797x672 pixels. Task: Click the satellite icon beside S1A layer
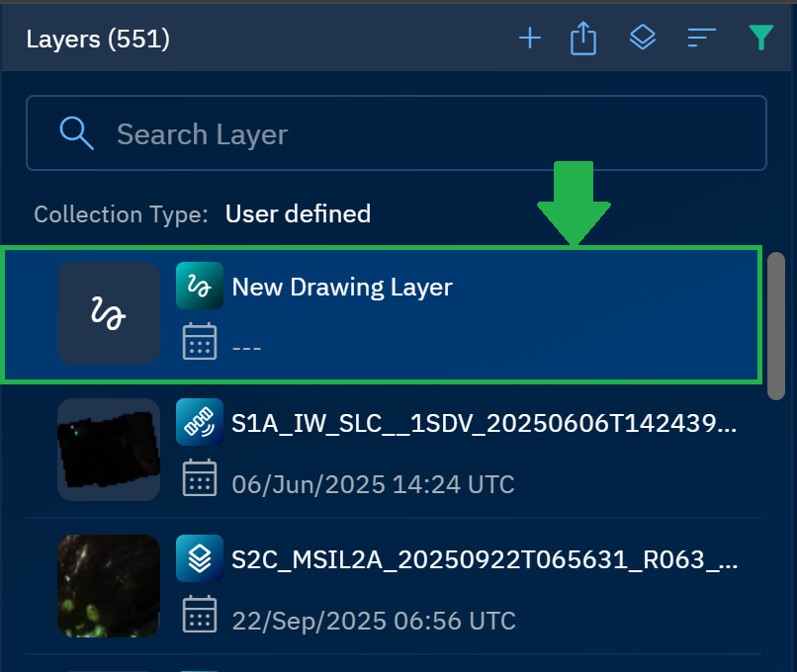(200, 423)
